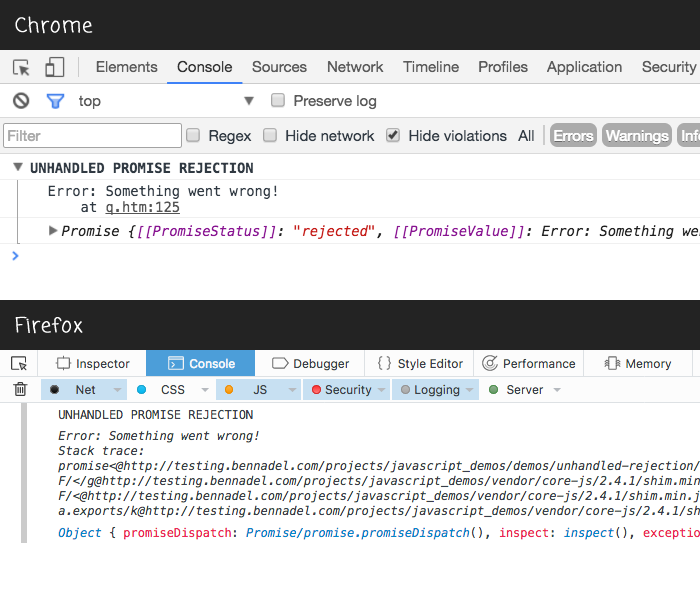Click the blue filter funnel icon

[55, 101]
